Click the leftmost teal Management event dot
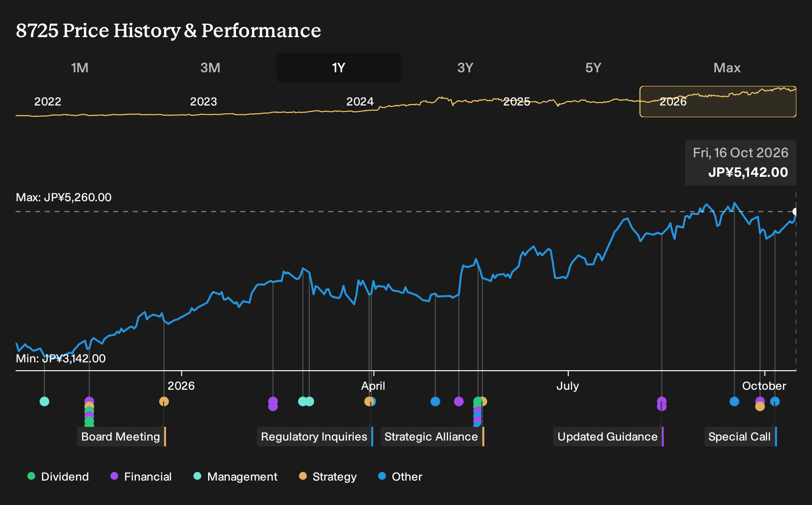812x505 pixels. point(44,401)
